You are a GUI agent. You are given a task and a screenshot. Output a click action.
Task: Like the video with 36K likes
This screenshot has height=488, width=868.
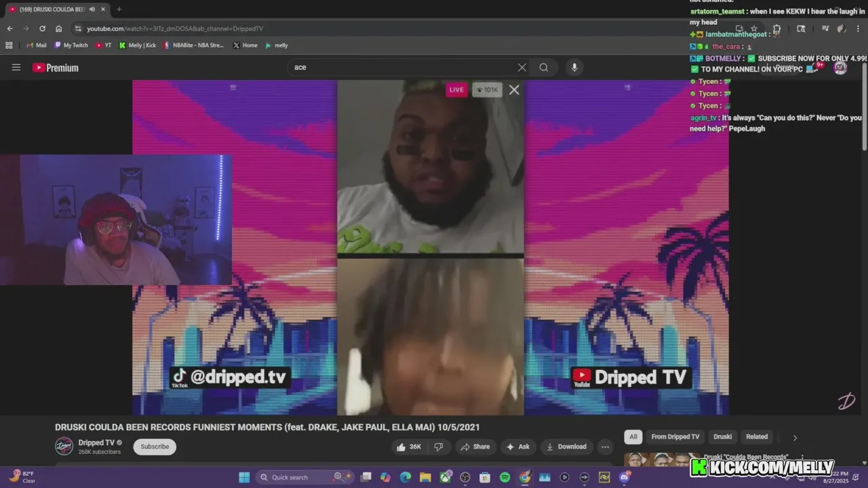tap(410, 447)
